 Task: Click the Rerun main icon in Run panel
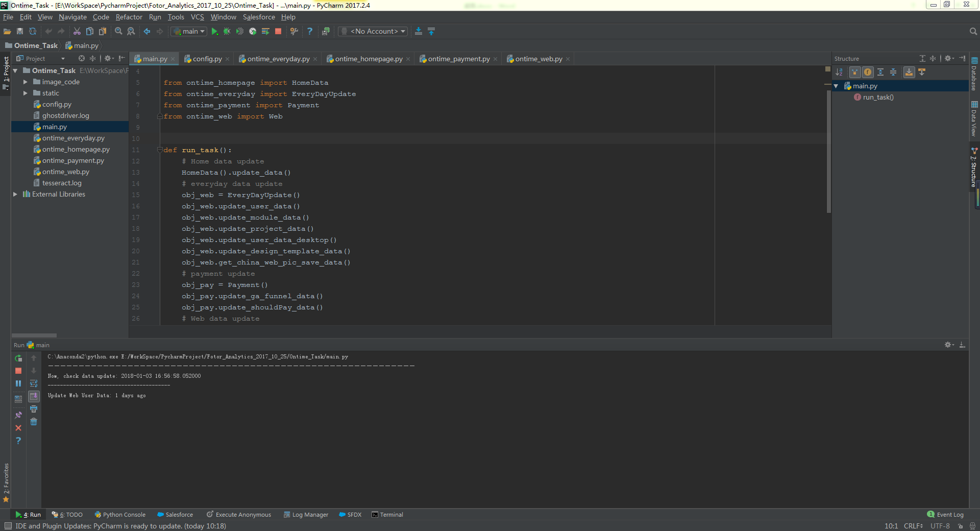coord(18,358)
